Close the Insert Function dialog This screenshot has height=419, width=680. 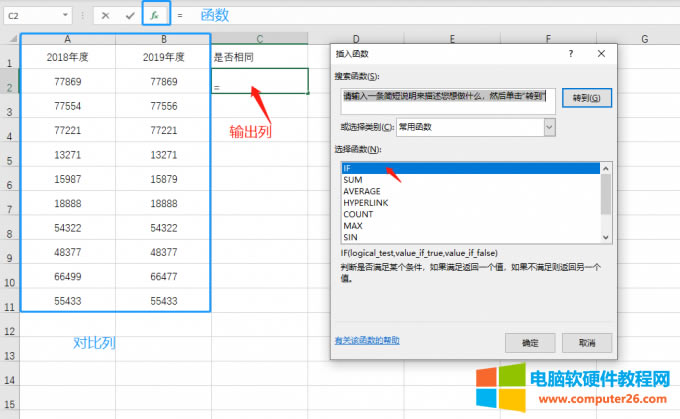coord(599,54)
